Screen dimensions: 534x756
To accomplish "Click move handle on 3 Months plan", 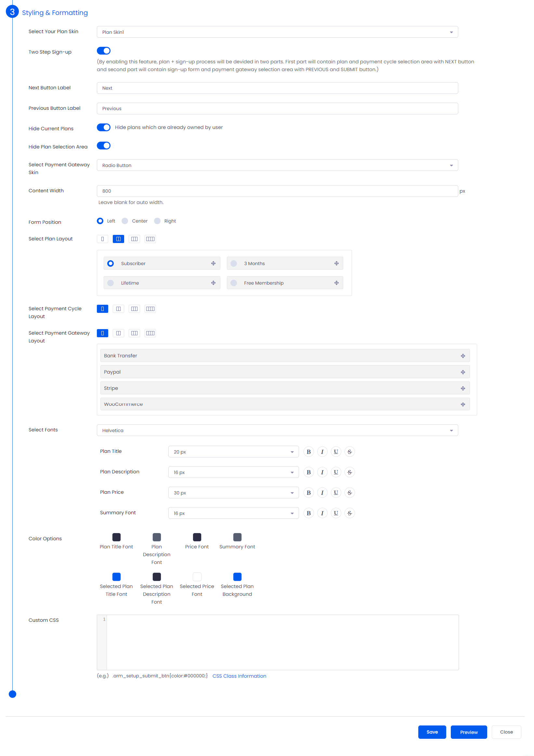I will tap(336, 263).
